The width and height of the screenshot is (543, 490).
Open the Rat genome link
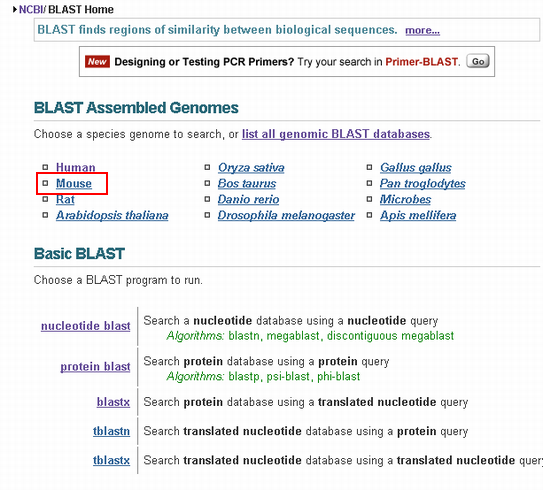click(65, 199)
